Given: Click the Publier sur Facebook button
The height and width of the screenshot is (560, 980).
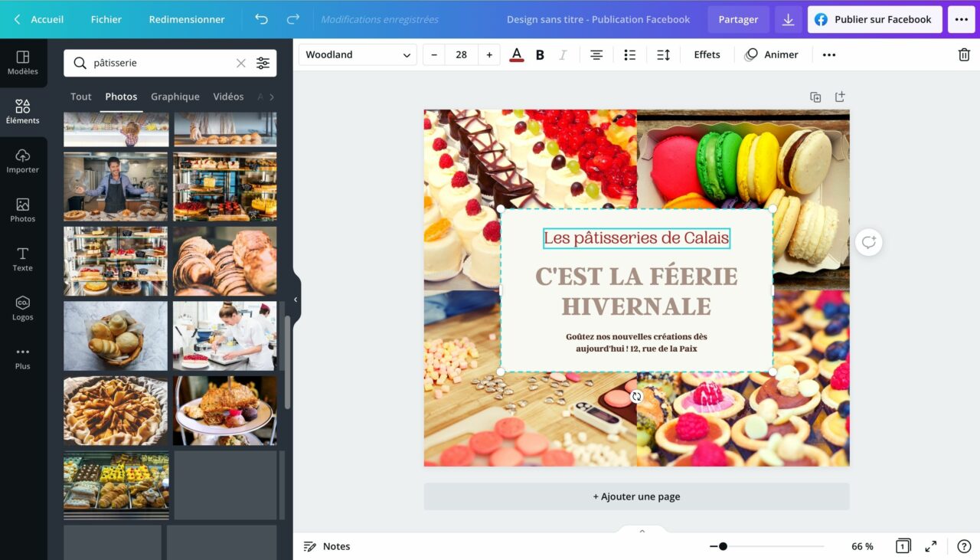Looking at the screenshot, I should pos(874,19).
